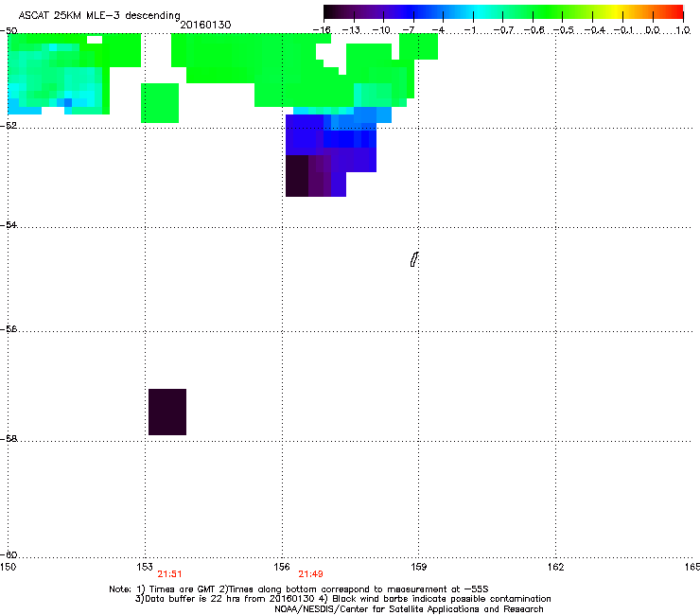This screenshot has width=700, height=615.
Task: Click the isolated dark data block near 153
Action: tap(167, 412)
